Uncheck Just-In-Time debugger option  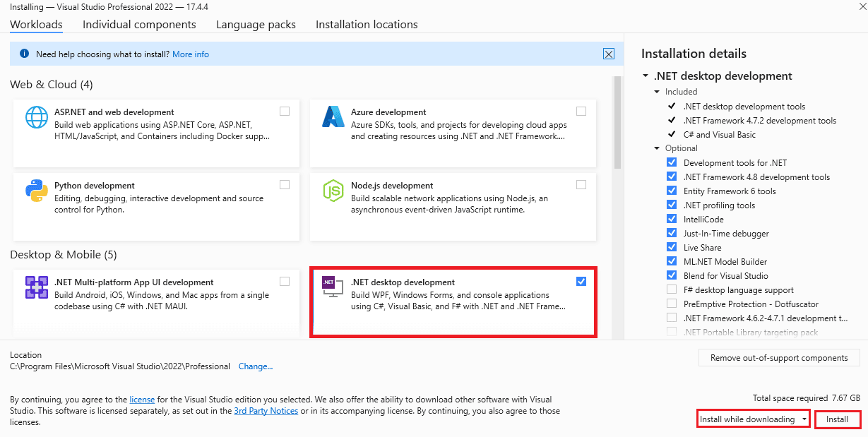(672, 233)
